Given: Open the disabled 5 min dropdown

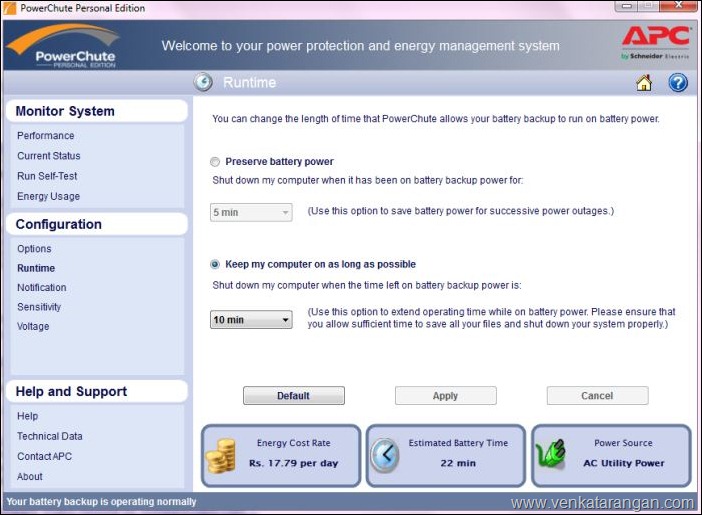Looking at the screenshot, I should coord(251,212).
